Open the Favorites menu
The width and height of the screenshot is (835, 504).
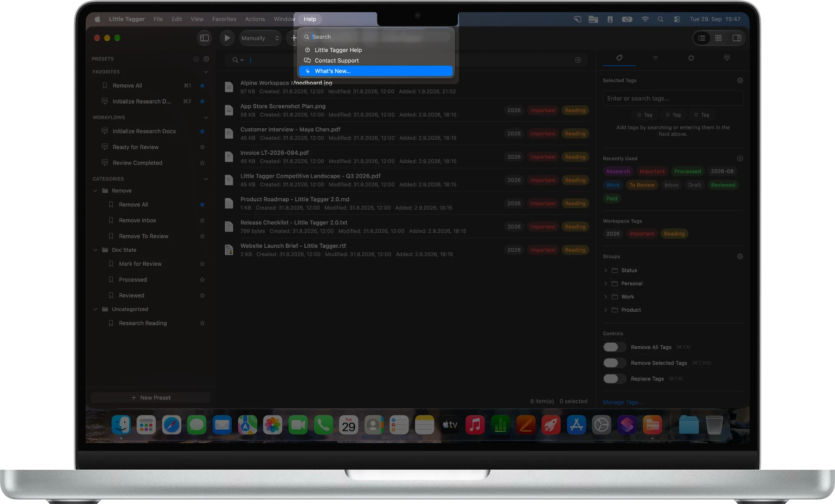[224, 19]
